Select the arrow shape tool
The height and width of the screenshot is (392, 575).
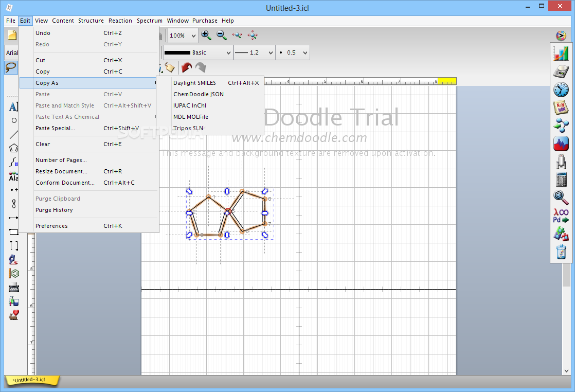click(13, 218)
